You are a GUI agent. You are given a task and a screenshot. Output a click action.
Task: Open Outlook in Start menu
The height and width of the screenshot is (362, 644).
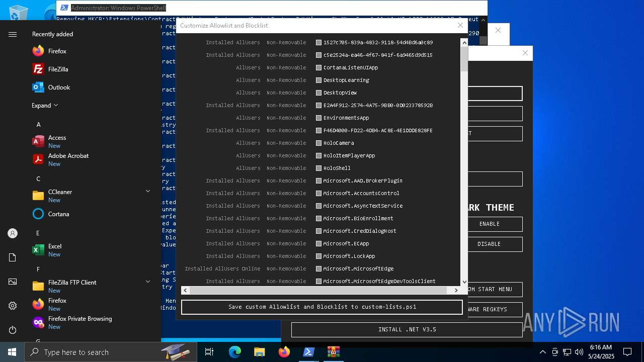click(x=51, y=87)
